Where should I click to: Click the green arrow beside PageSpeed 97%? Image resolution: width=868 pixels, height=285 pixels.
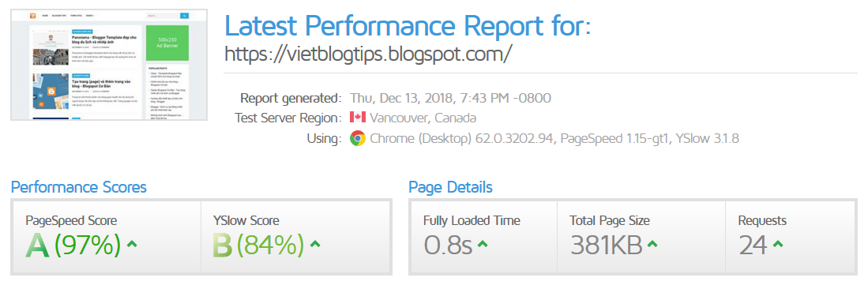pos(132,243)
